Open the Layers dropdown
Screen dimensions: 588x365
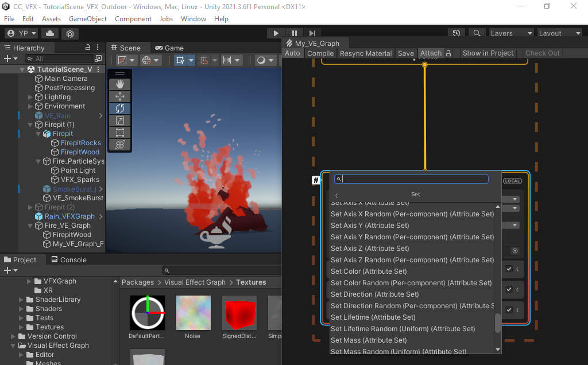[512, 33]
